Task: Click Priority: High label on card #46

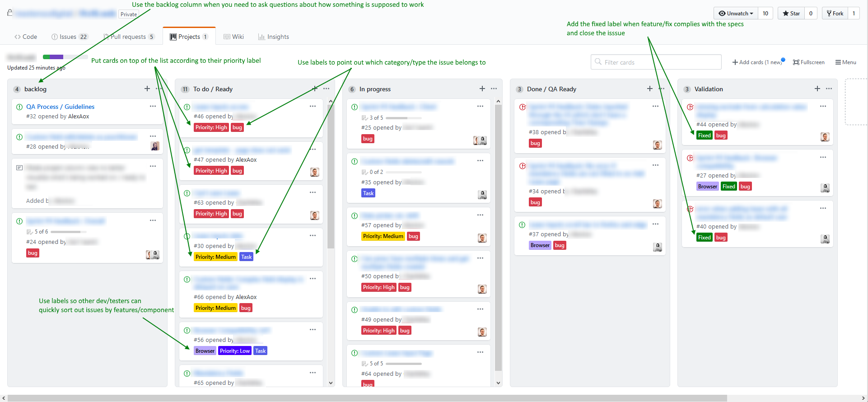Action: pyautogui.click(x=211, y=127)
